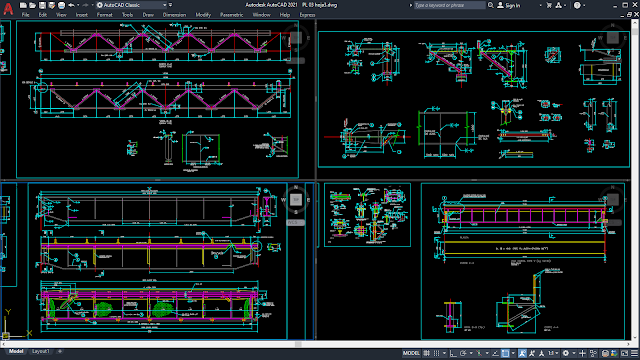
Task: Open the Window menu
Action: [x=261, y=15]
